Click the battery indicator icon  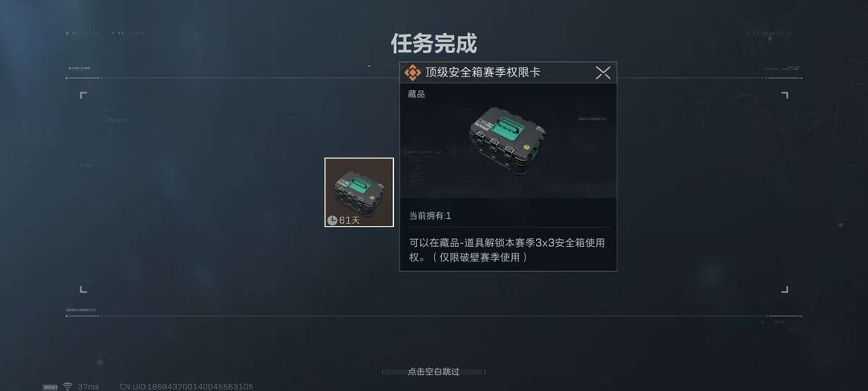(x=51, y=386)
